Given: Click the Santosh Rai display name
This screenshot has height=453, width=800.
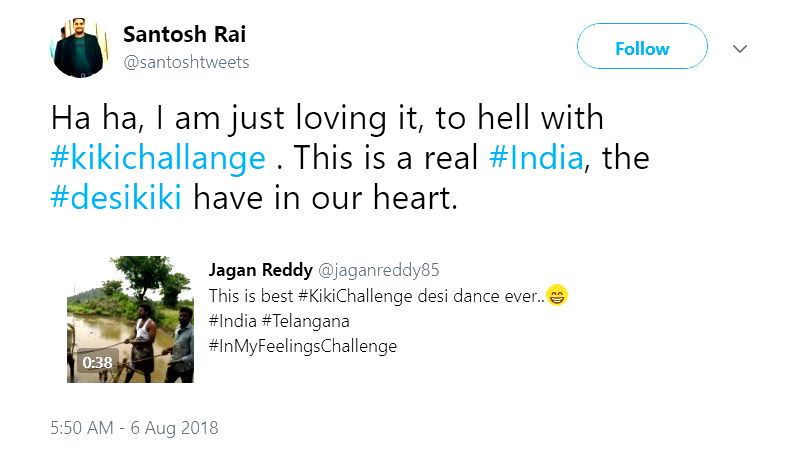Looking at the screenshot, I should (x=184, y=34).
